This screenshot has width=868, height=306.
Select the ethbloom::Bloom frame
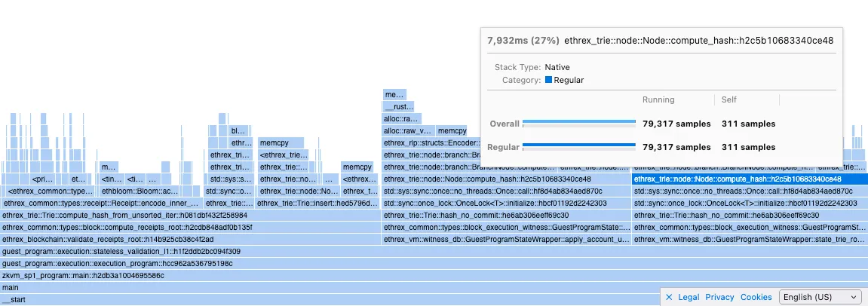click(x=140, y=191)
